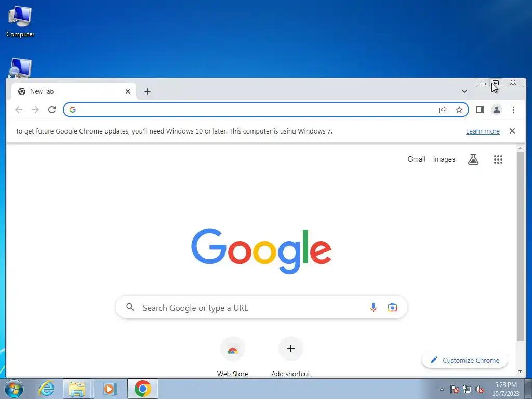Open the network tray icon
The image size is (532, 399).
click(467, 389)
